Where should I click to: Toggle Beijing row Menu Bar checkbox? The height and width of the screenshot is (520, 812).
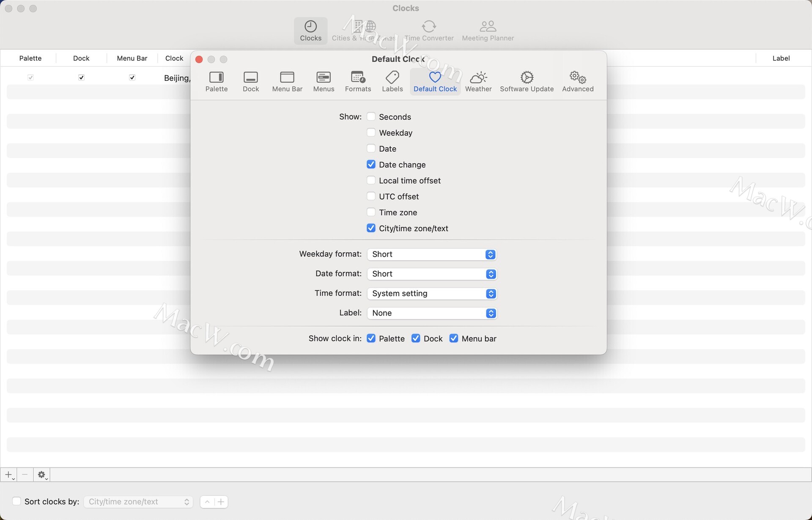132,77
